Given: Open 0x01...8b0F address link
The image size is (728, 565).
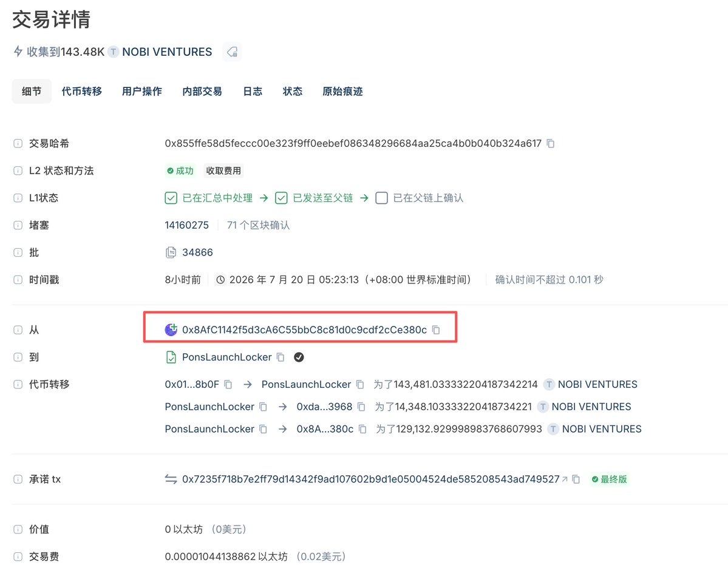Looking at the screenshot, I should 192,385.
